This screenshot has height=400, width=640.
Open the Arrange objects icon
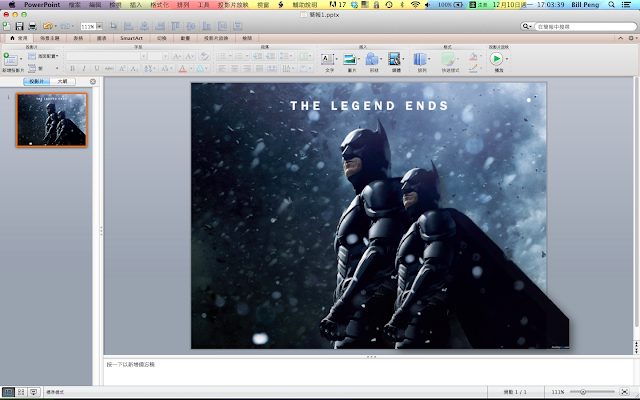click(420, 59)
